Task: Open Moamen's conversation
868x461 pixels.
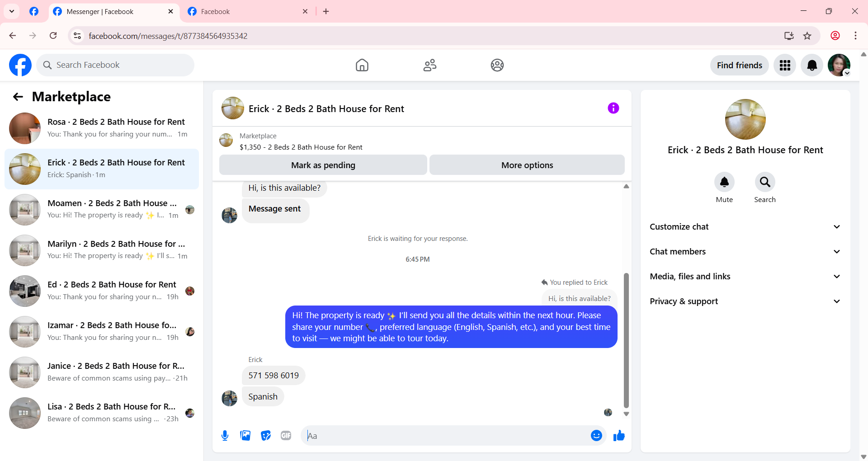Action: pos(102,210)
